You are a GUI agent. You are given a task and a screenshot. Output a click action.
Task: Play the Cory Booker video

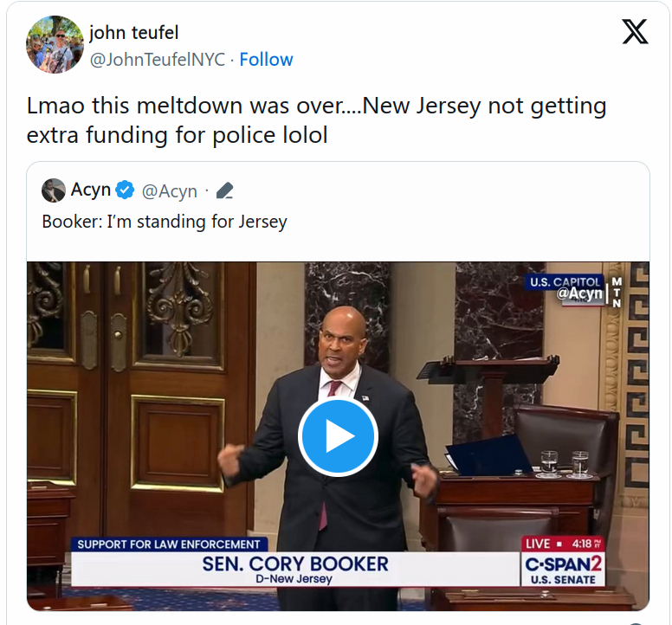(x=338, y=436)
